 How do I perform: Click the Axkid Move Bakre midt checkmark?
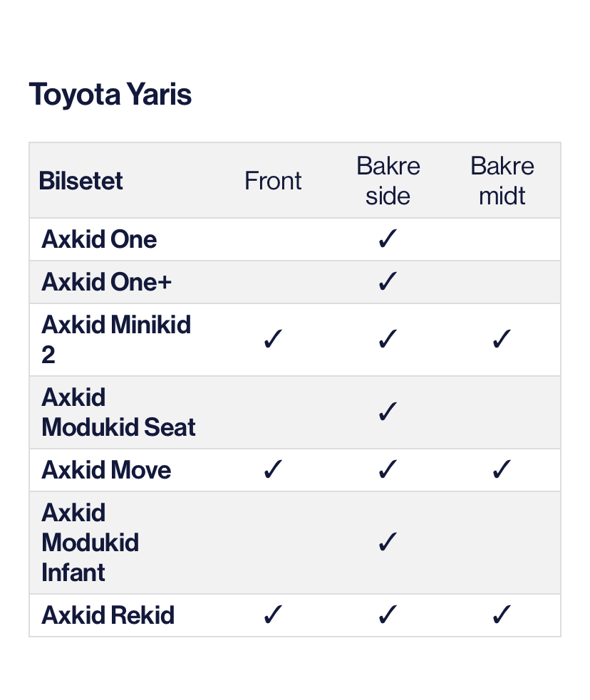tap(502, 470)
